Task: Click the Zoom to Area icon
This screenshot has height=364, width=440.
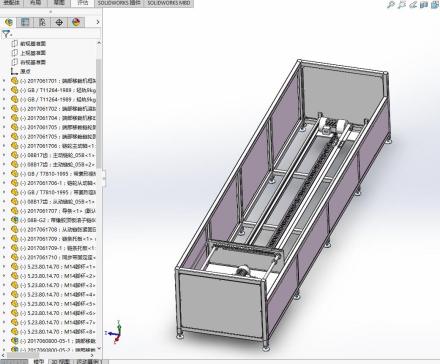Action: pos(402,5)
